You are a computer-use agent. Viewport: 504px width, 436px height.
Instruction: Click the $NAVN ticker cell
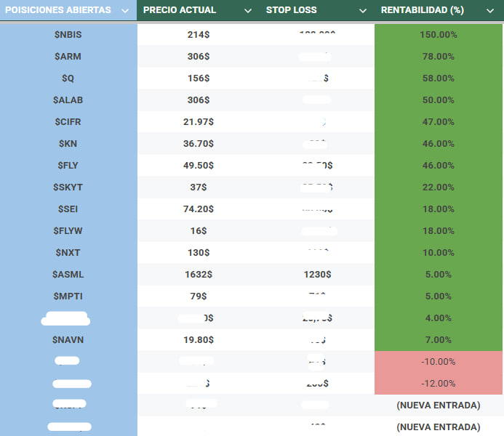68,340
